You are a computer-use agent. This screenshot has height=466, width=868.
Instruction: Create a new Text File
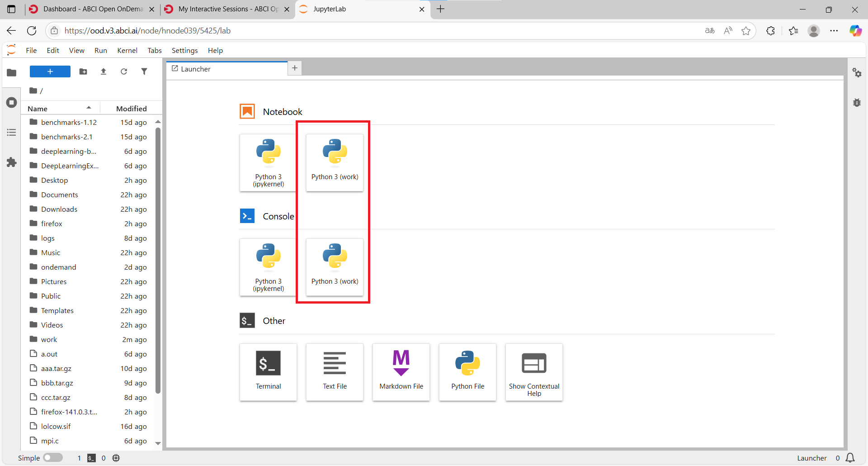click(x=335, y=372)
